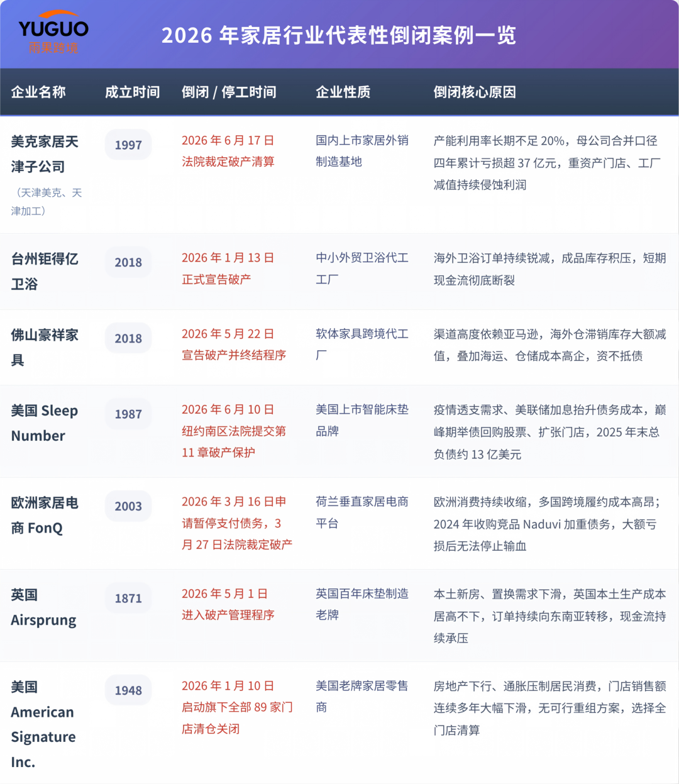Click the date 2026 年 5 月 22 日
679x784 pixels.
[x=228, y=334]
